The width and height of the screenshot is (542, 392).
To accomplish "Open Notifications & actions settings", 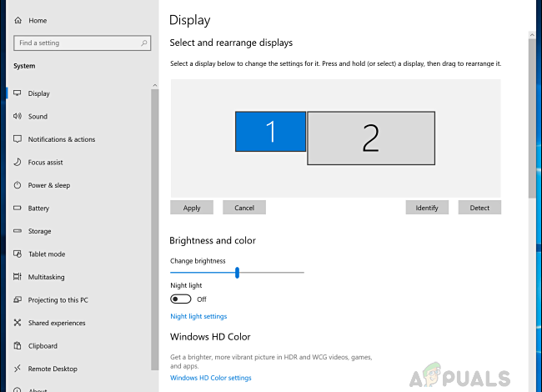I will point(62,139).
